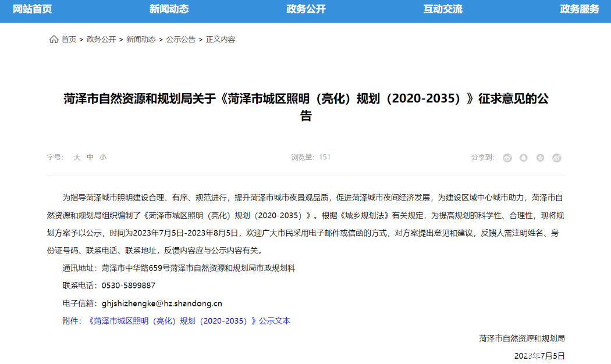This screenshot has width=611, height=364.
Task: Open 政务服务 in the top navigation
Action: (x=580, y=9)
